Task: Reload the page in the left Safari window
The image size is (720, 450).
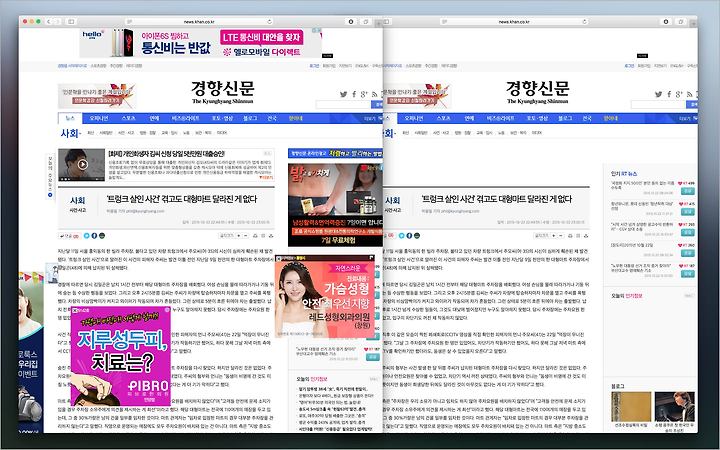Action: coord(270,22)
